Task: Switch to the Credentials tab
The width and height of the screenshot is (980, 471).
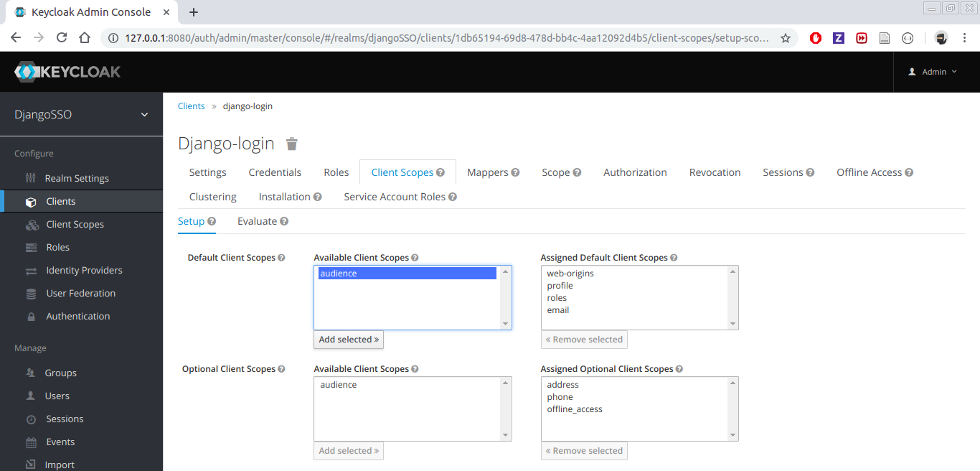Action: point(275,172)
